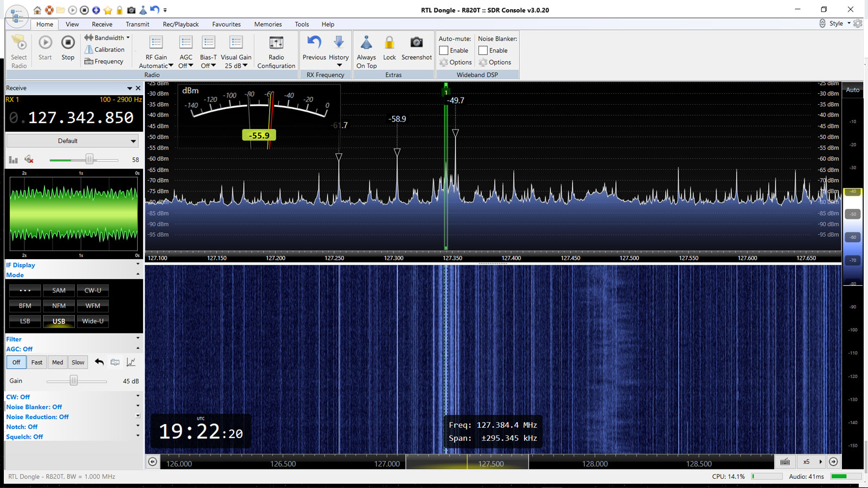Click the keyboard icon on frequency bar
The height and width of the screenshot is (488, 868).
[785, 461]
